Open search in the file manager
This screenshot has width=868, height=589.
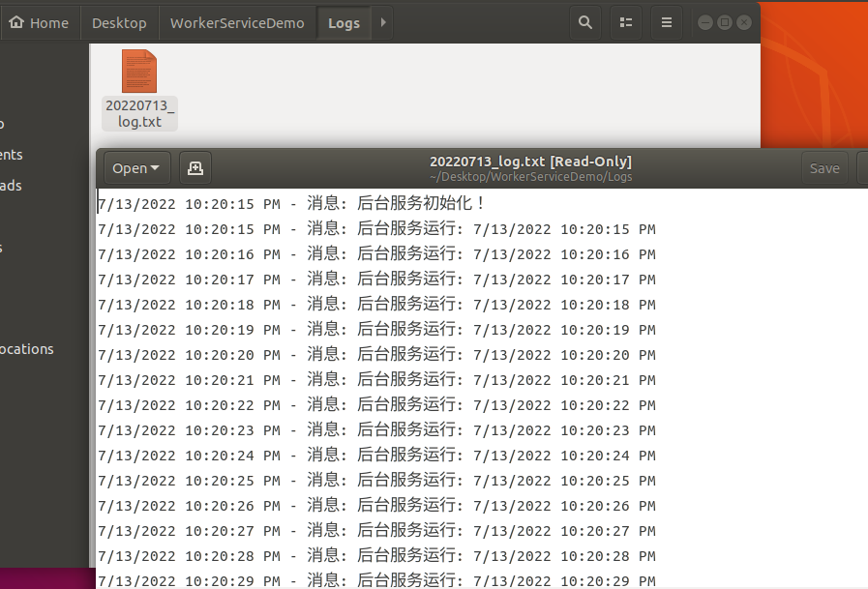click(x=585, y=22)
